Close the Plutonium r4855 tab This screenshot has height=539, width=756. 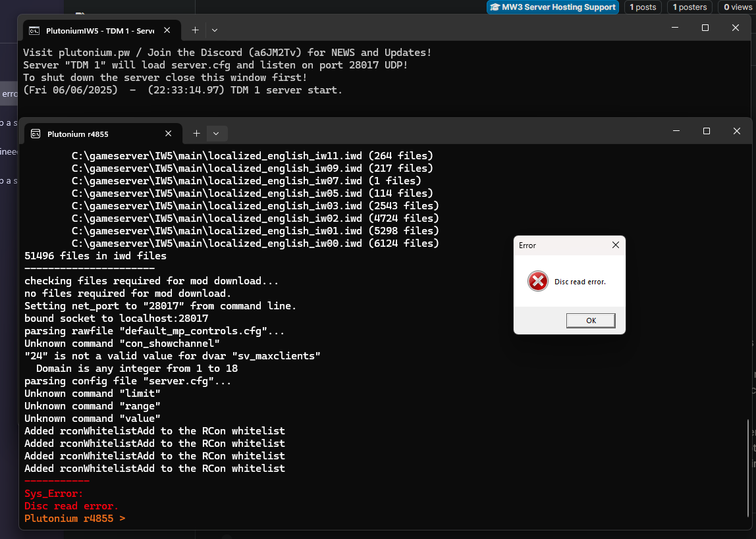pyautogui.click(x=169, y=134)
